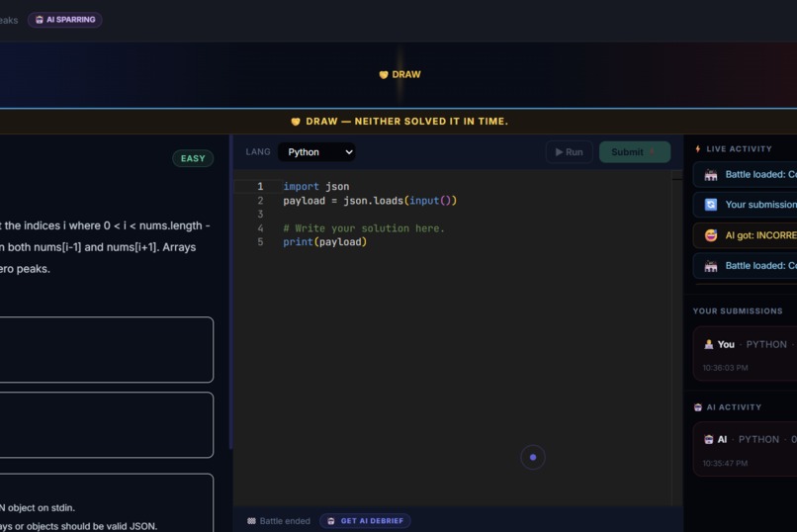Screen dimensions: 797x532
Task: Click the Submit button
Action: click(635, 152)
